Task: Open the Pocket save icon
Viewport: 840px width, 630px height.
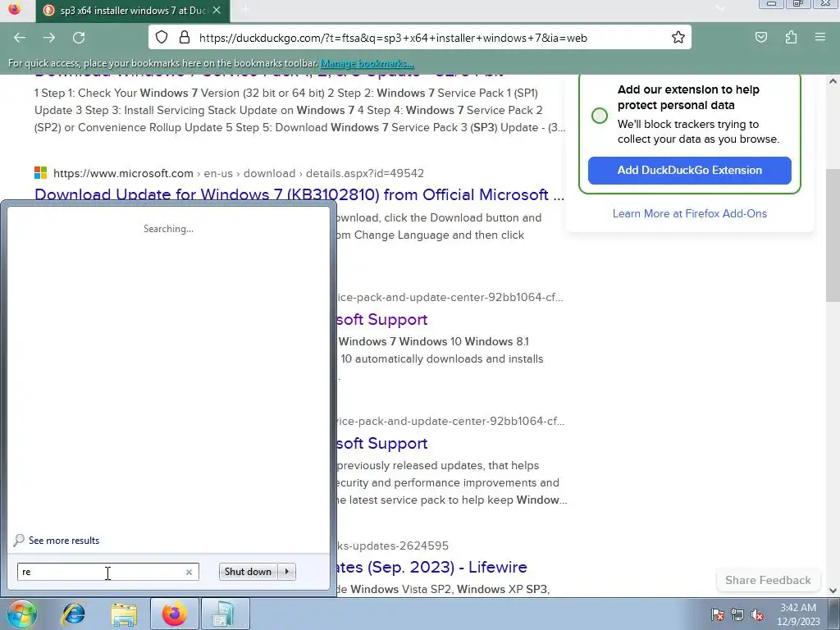Action: pos(761,38)
